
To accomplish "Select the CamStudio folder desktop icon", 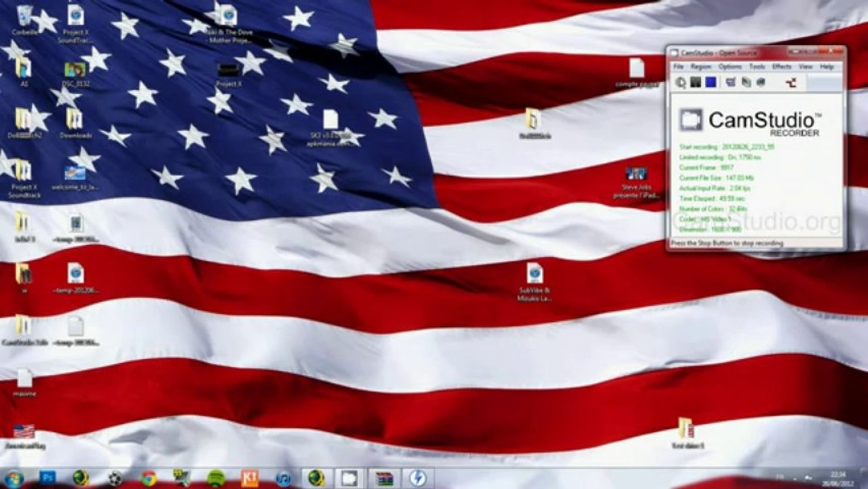I will [x=24, y=330].
